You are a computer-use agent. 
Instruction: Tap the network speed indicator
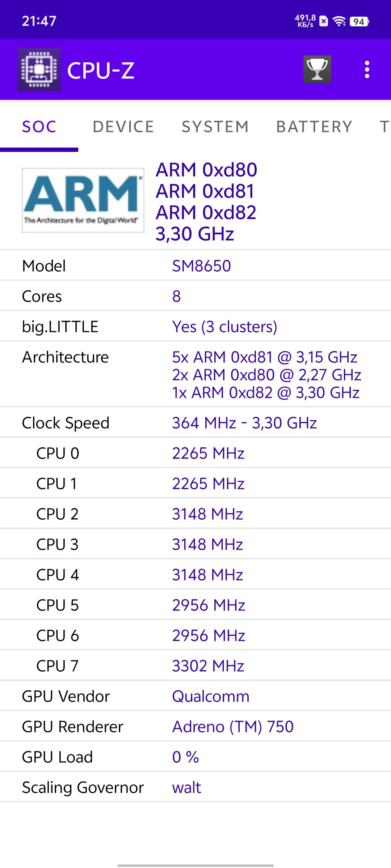(305, 21)
